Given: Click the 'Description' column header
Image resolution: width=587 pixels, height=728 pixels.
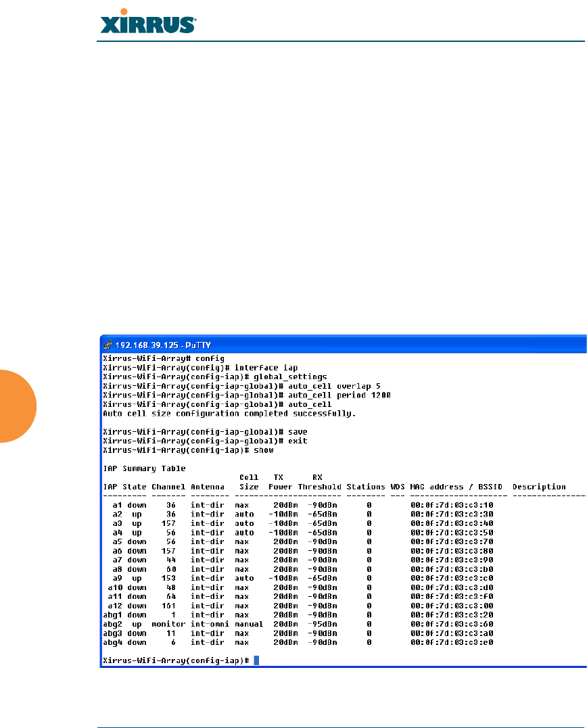Looking at the screenshot, I should tap(539, 487).
